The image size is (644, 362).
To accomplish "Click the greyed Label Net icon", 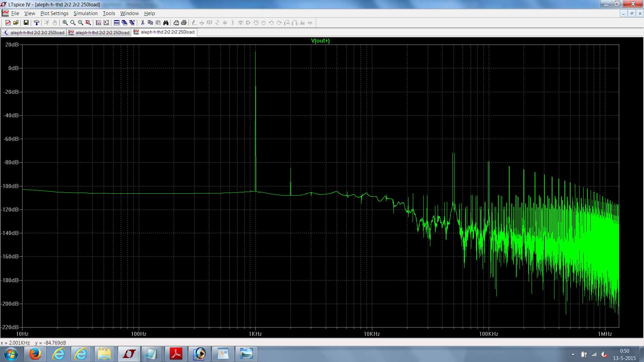I will [210, 23].
